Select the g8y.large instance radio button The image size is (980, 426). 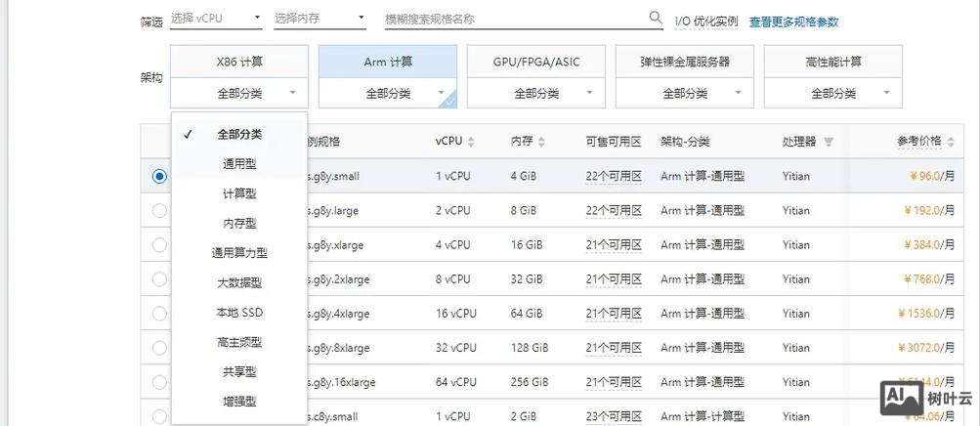click(x=159, y=210)
